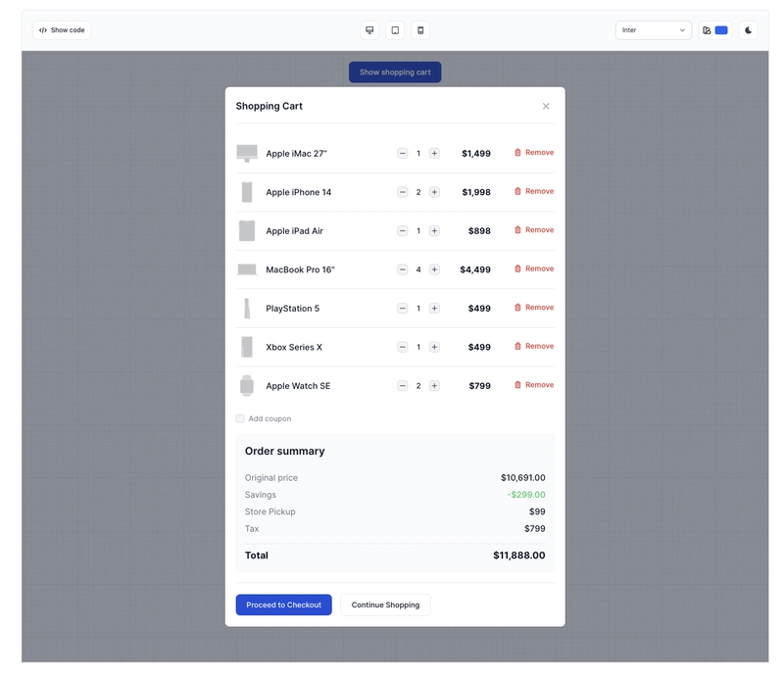Remove PlayStation 5 from cart
Image resolution: width=784 pixels, height=677 pixels.
pyautogui.click(x=534, y=308)
